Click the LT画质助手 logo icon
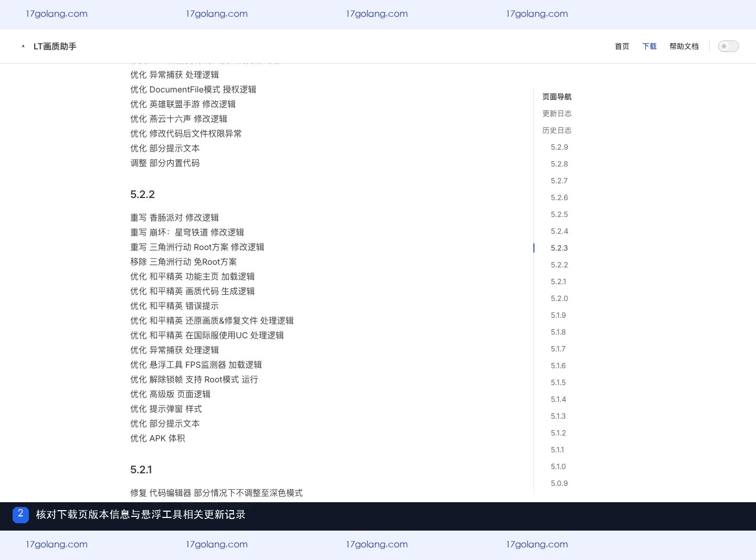756x560 pixels. coord(23,46)
